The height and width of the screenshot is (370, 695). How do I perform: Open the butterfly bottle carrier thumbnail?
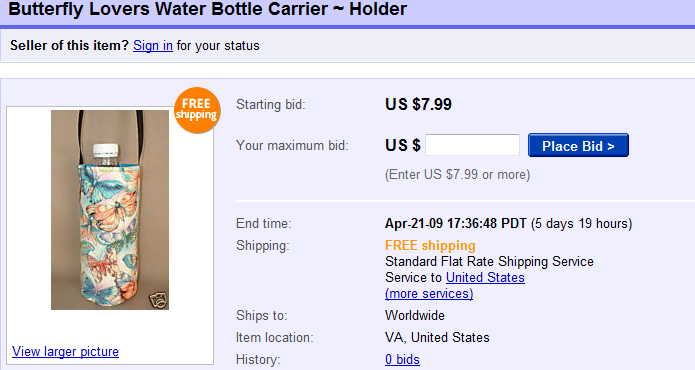pyautogui.click(x=110, y=210)
